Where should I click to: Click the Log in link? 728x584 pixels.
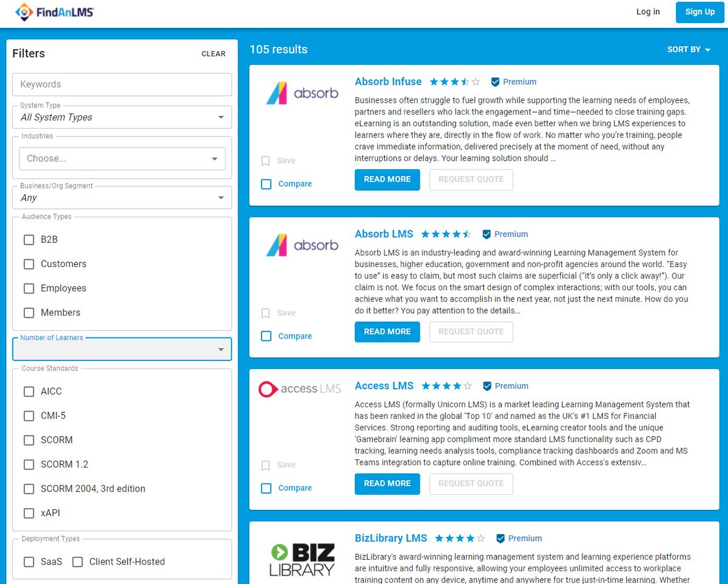[x=648, y=12]
